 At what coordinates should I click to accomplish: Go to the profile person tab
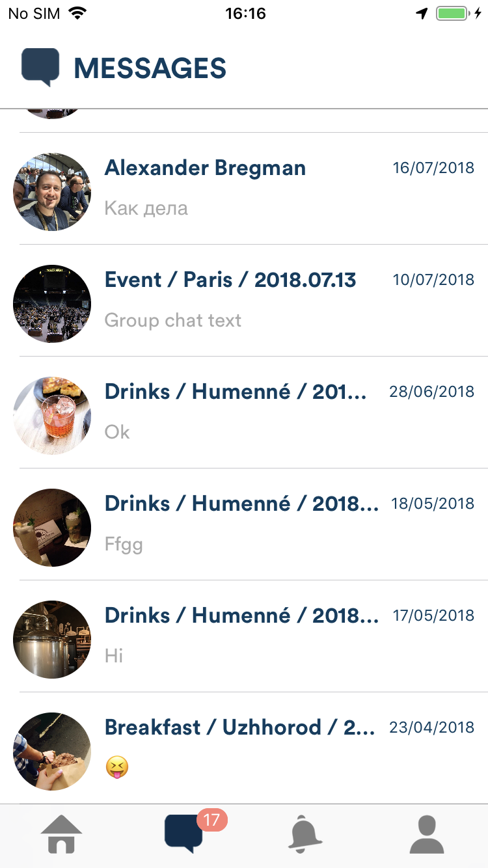(427, 834)
